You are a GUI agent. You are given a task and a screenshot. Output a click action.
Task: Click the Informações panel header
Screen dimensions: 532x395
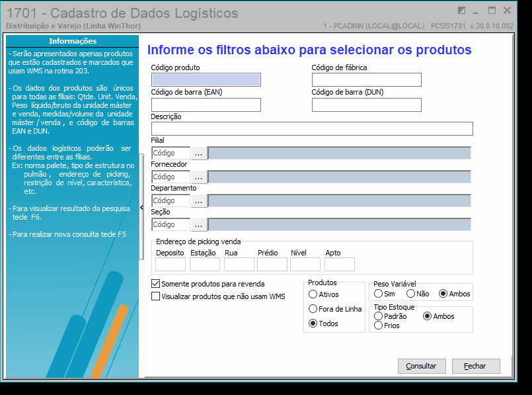(72, 41)
